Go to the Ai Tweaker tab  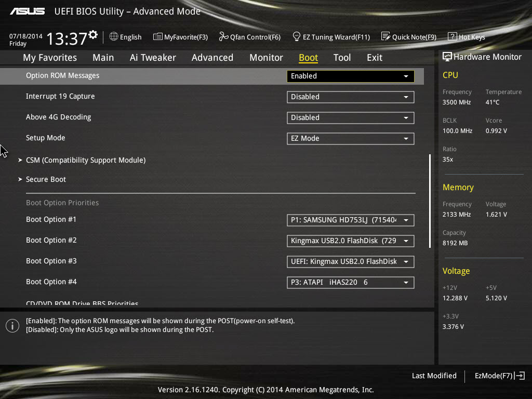point(153,58)
